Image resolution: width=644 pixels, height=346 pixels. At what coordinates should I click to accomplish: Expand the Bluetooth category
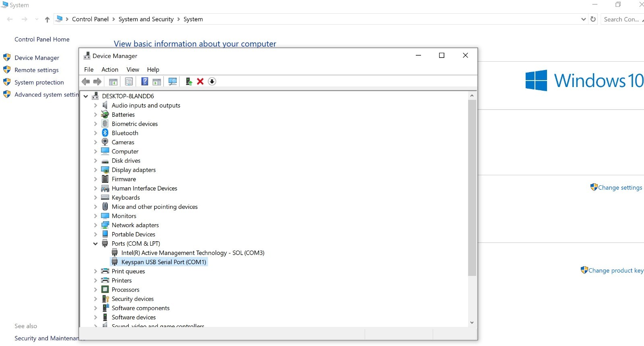click(x=95, y=133)
